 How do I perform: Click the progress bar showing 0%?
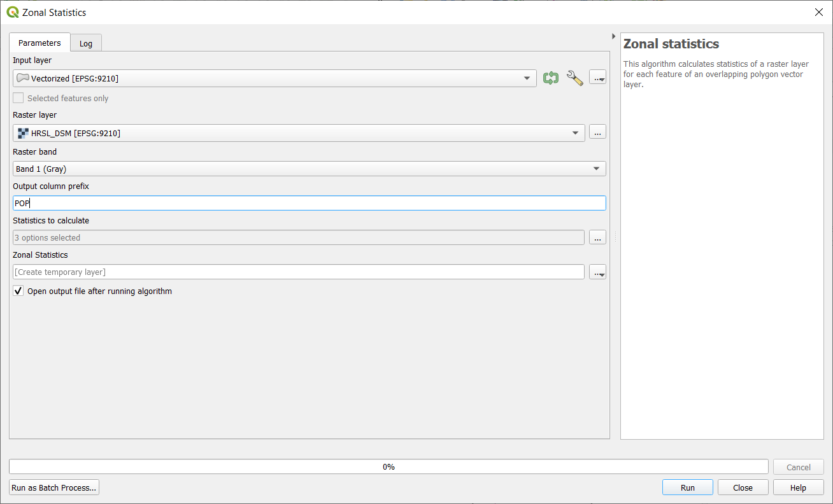[388, 466]
